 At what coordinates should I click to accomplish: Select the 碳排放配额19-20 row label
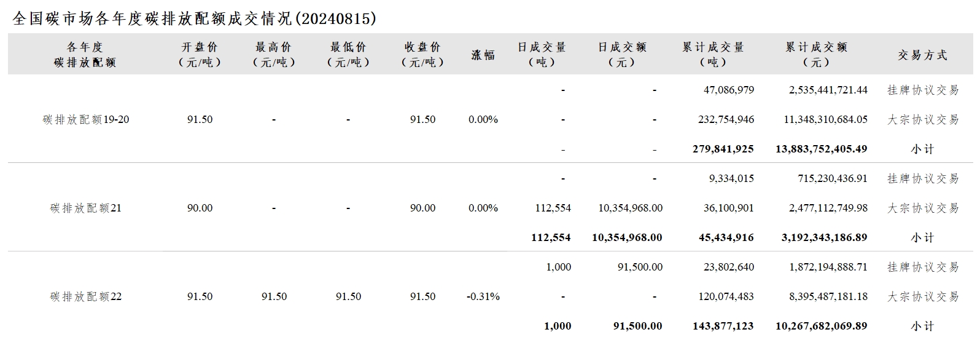pyautogui.click(x=86, y=119)
